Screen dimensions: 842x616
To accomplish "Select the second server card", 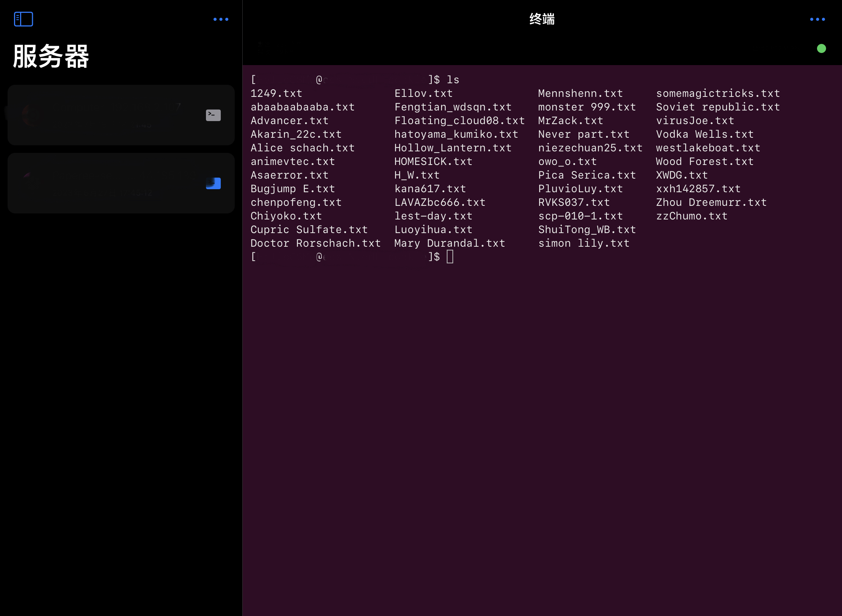I will (114, 183).
